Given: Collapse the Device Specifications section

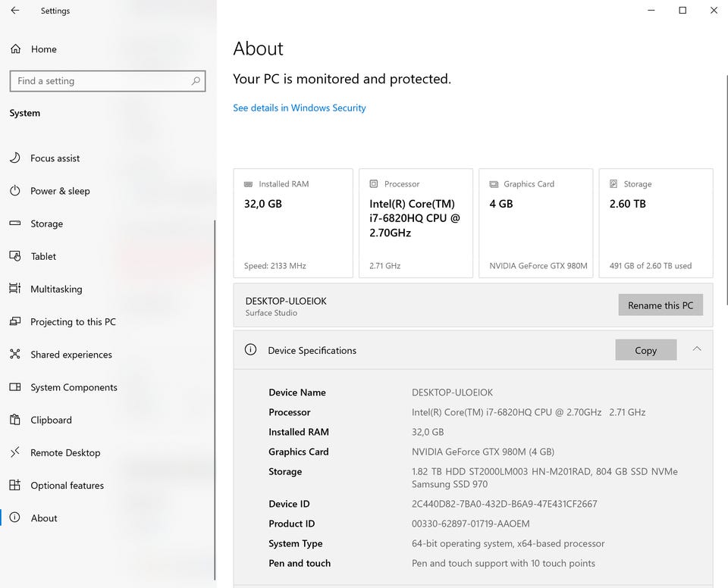Looking at the screenshot, I should point(697,349).
